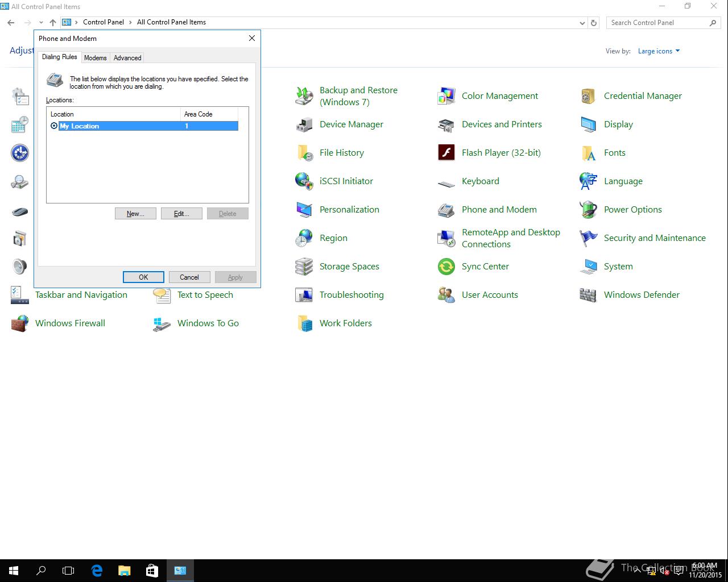This screenshot has height=582, width=728.
Task: Click All Control Panel Items breadcrumb
Action: pos(171,22)
